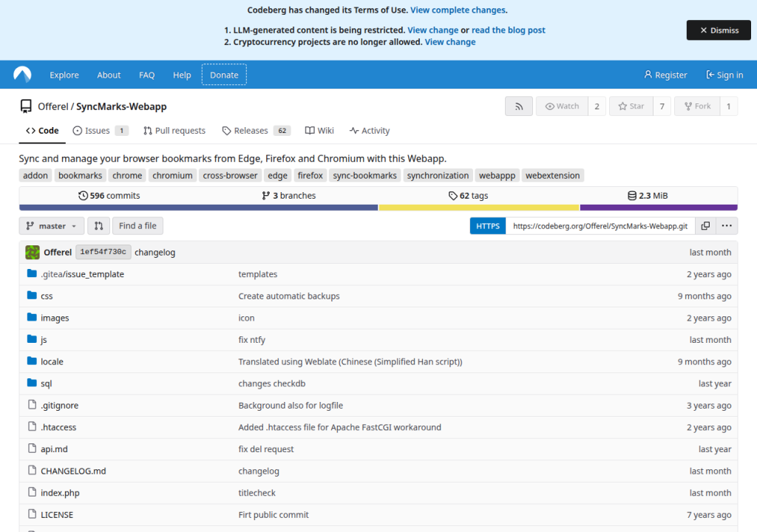Switch to the Wiki tab
Viewport: 757px width, 532px height.
[x=319, y=130]
